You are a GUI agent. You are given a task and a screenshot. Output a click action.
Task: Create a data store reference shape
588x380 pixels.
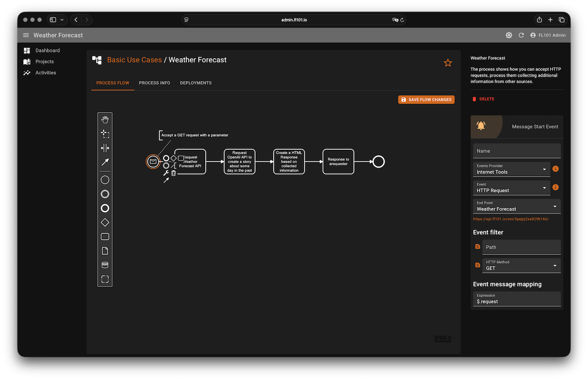105,265
